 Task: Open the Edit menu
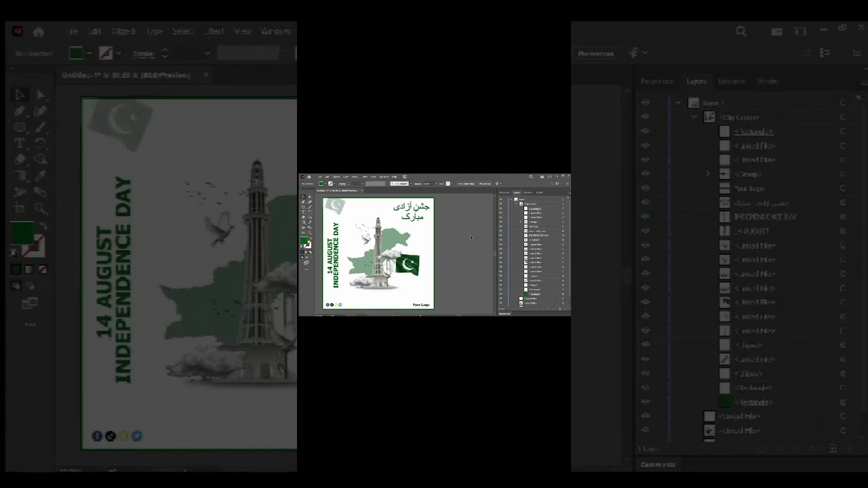(95, 31)
